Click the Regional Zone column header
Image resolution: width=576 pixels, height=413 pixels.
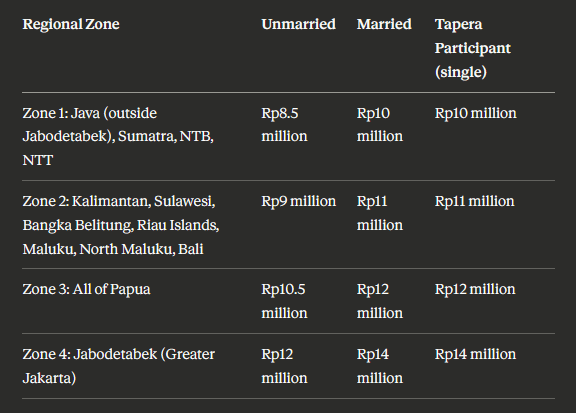coord(71,24)
